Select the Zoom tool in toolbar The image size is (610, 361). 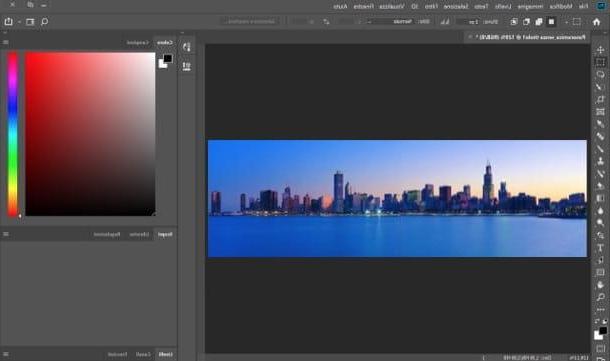coord(600,297)
